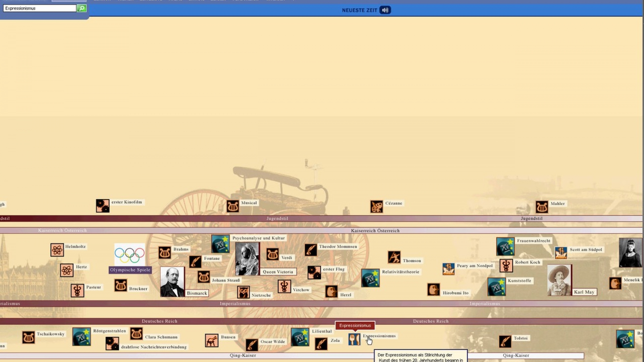Click the runner icon beside Thomson
Viewport: 644px width, 362px height.
[x=394, y=257]
